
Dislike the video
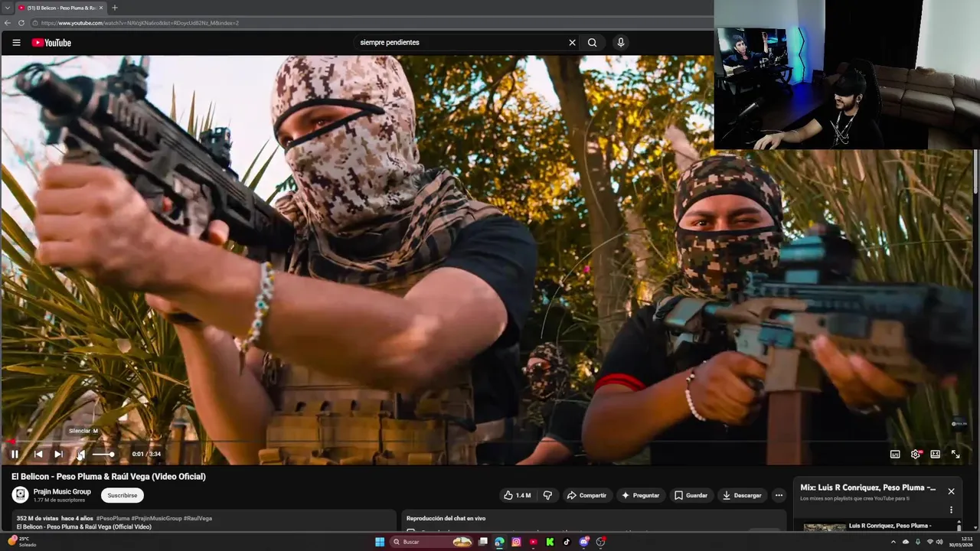click(547, 495)
